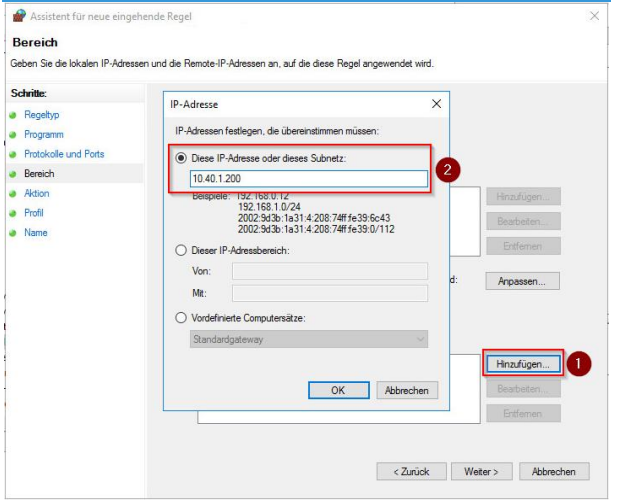Click Abbrechen in the IP-Adresse dialog
The height and width of the screenshot is (504, 617).
click(406, 390)
